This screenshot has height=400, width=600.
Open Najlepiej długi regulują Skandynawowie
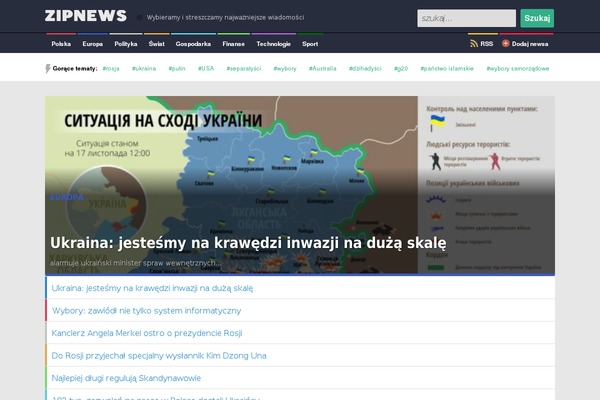coord(126,378)
